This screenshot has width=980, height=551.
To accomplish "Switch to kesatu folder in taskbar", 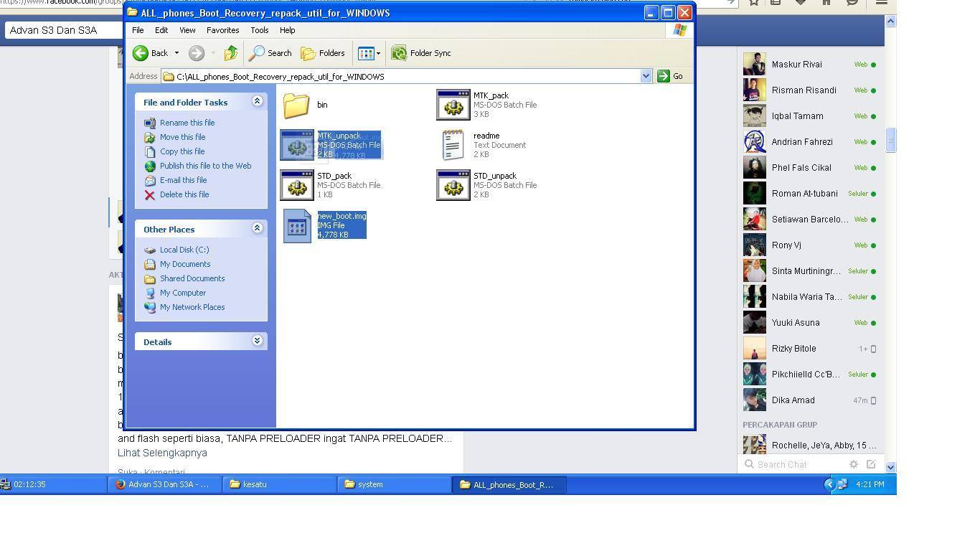I will [x=279, y=484].
